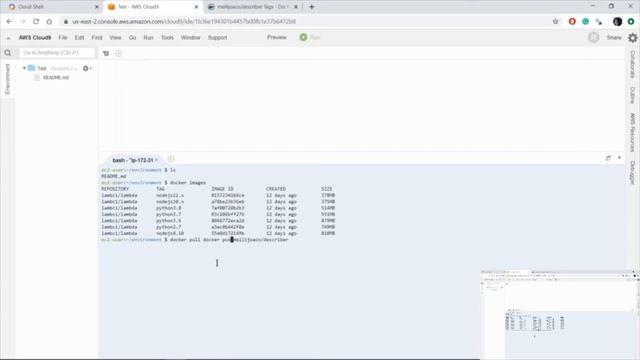The height and width of the screenshot is (360, 640).
Task: Open the File menu
Action: tap(62, 38)
